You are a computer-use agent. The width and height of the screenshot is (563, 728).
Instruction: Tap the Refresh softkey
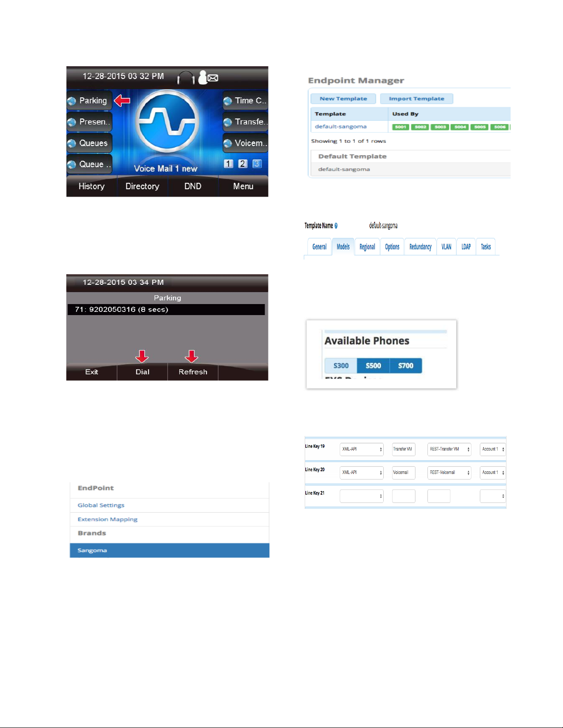coord(193,372)
